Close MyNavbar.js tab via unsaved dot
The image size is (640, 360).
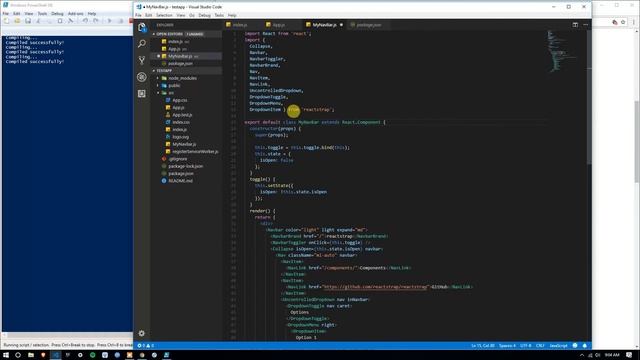tap(341, 25)
